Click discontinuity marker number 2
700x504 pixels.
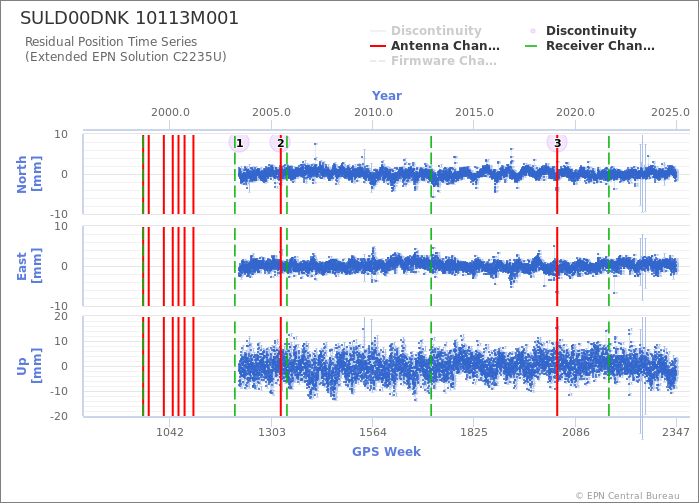coord(280,143)
